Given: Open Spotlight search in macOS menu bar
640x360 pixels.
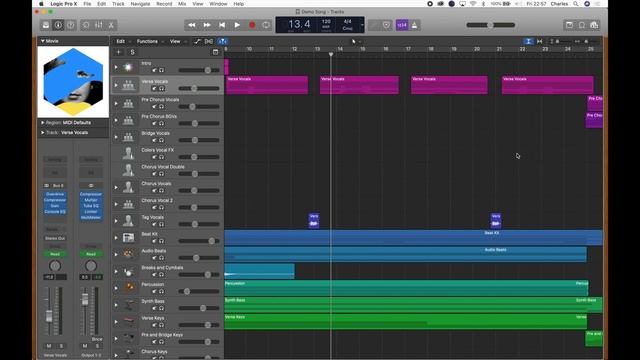Looking at the screenshot, I should (576, 4).
